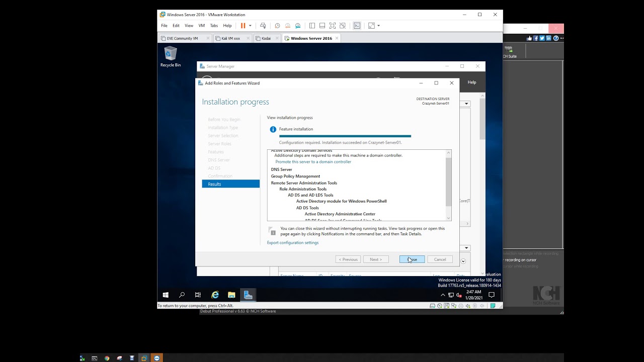Click the Twitter share icon in Debut

coord(542,38)
